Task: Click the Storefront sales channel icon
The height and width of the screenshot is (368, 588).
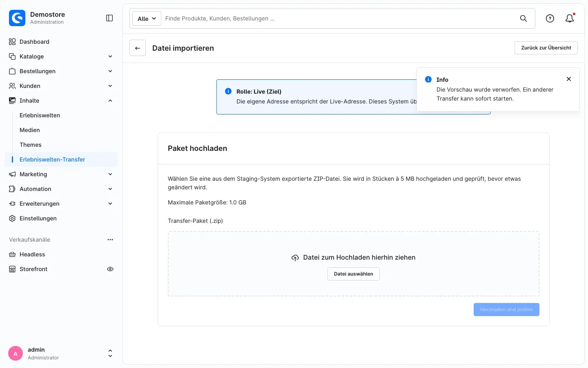Action: (x=12, y=269)
